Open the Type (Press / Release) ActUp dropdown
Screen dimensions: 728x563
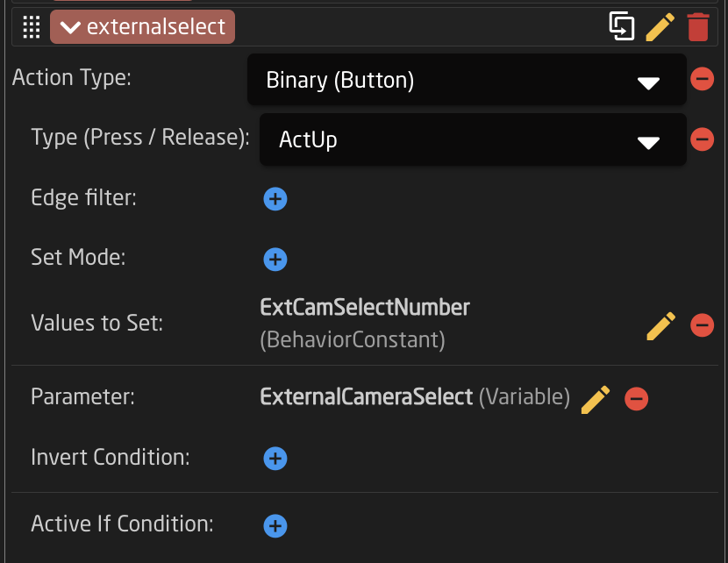(x=473, y=139)
